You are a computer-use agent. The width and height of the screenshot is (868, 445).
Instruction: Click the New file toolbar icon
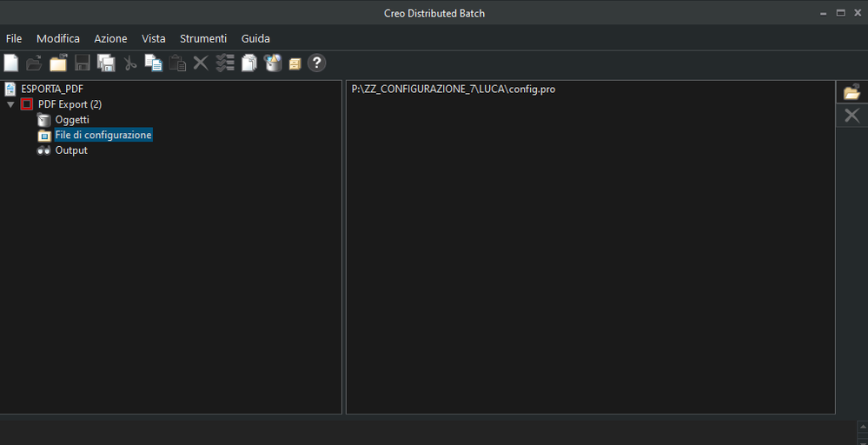(x=11, y=63)
